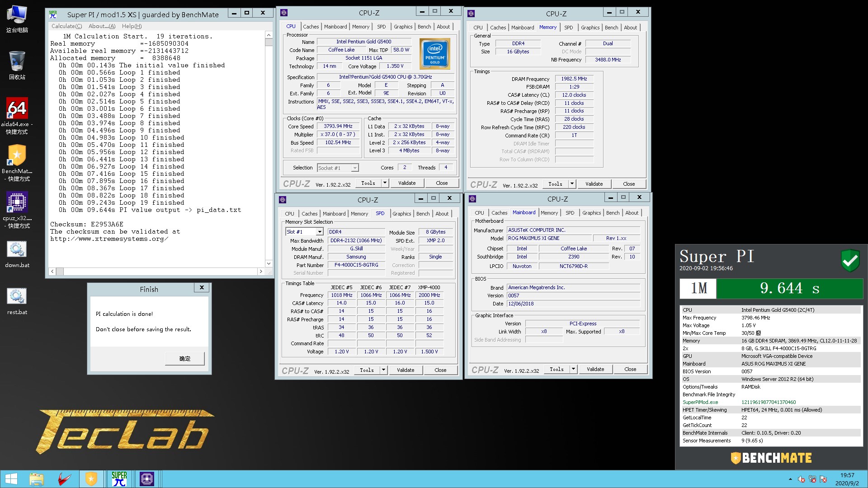Click the CPU-Z title icon in the CPU tab window
The width and height of the screenshot is (868, 488).
coord(284,13)
